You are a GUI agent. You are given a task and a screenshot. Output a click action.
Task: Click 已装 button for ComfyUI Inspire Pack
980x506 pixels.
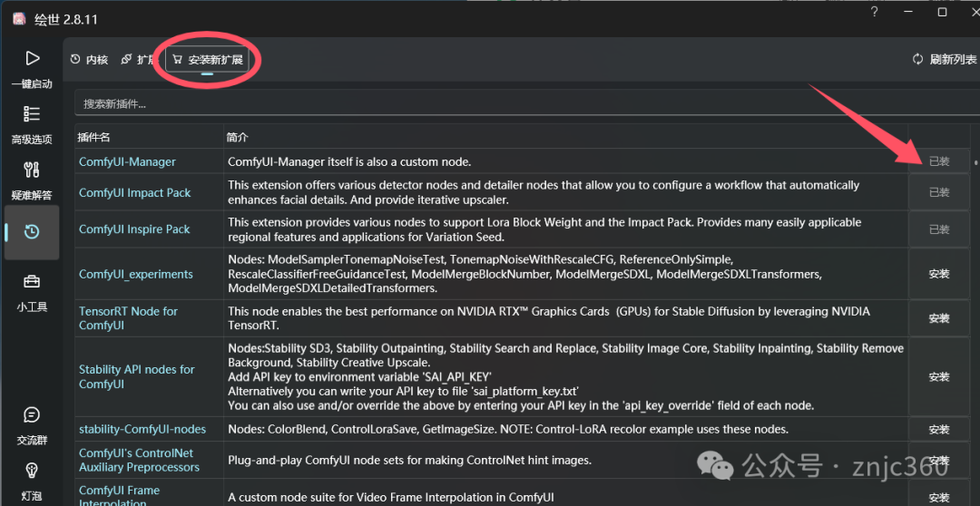939,229
